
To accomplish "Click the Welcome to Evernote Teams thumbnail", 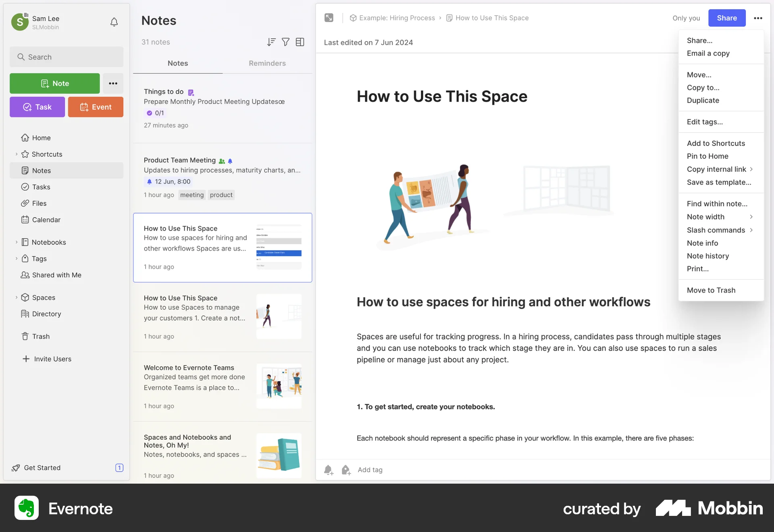I will click(x=279, y=385).
